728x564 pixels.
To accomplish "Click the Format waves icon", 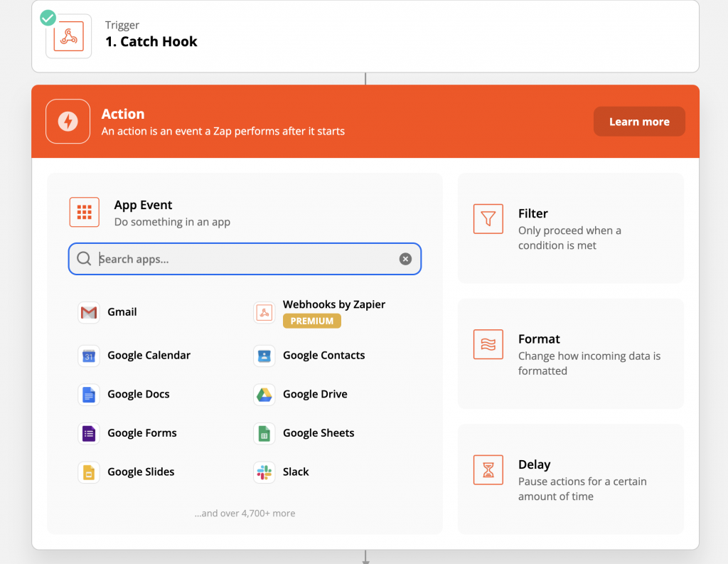I will click(488, 344).
